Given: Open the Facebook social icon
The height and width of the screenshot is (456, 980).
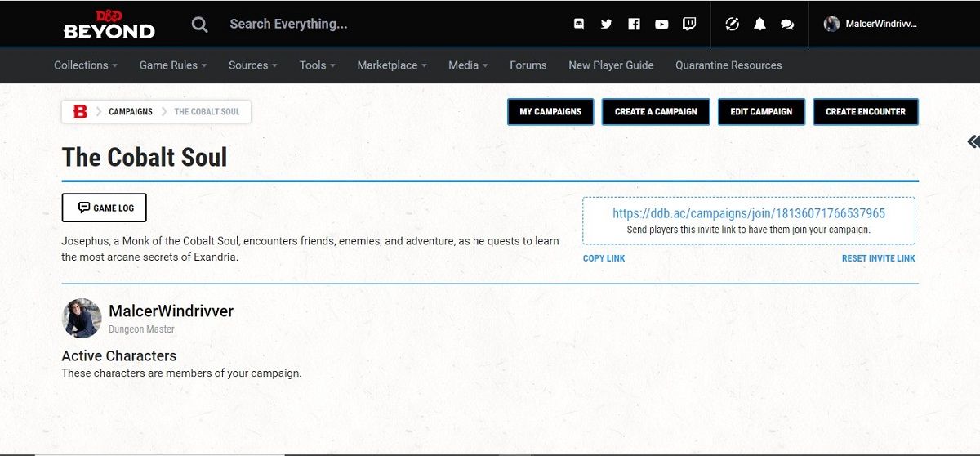Looking at the screenshot, I should coord(634,25).
